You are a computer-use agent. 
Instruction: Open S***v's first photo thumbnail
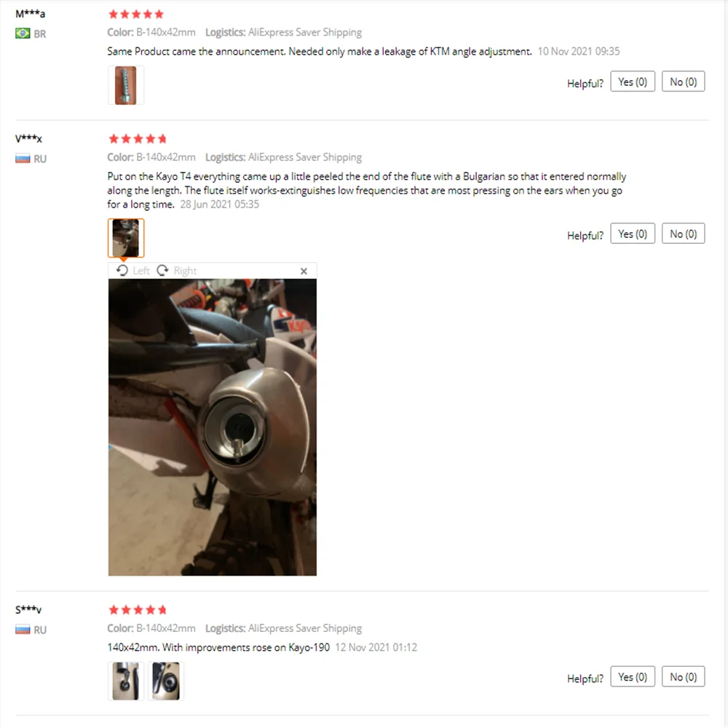(x=126, y=681)
